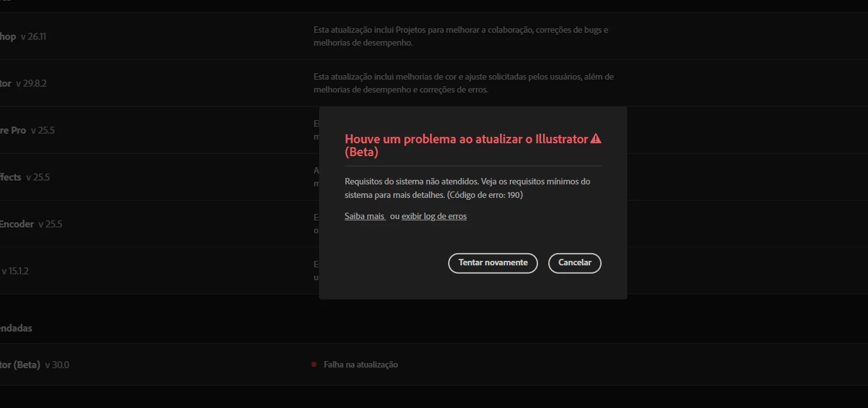Select the '(Beta) v 30.0' row

434,364
